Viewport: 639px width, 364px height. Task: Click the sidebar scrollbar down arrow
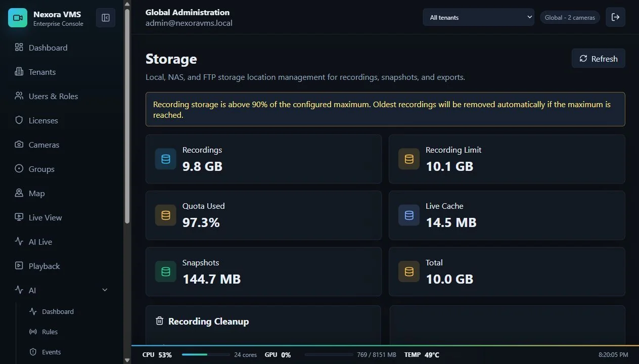click(x=127, y=360)
